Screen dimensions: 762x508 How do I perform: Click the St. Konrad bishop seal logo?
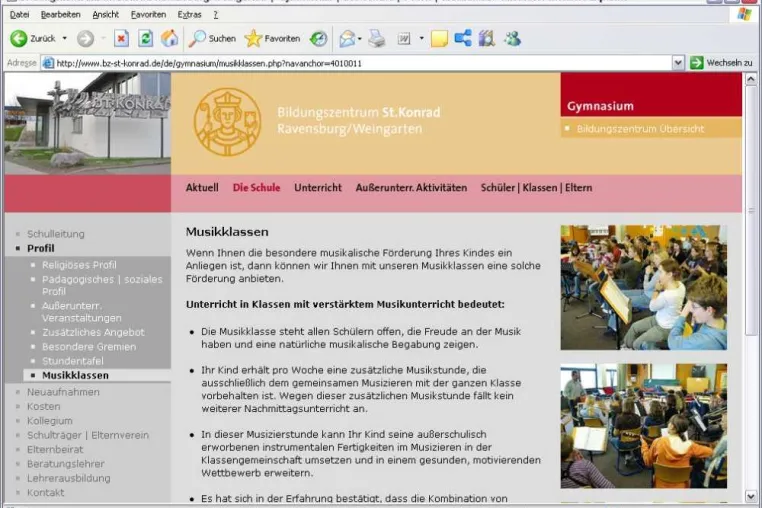[x=227, y=122]
